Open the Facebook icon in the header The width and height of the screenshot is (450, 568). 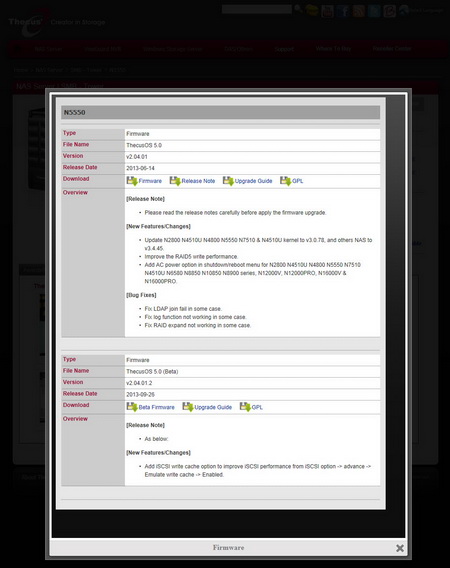point(343,11)
